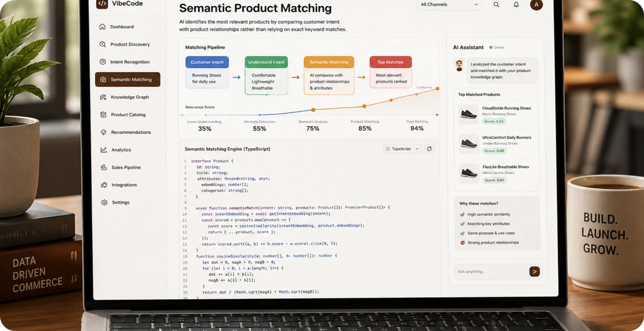The width and height of the screenshot is (644, 331).
Task: Click the VibeCode logo icon
Action: click(x=102, y=4)
